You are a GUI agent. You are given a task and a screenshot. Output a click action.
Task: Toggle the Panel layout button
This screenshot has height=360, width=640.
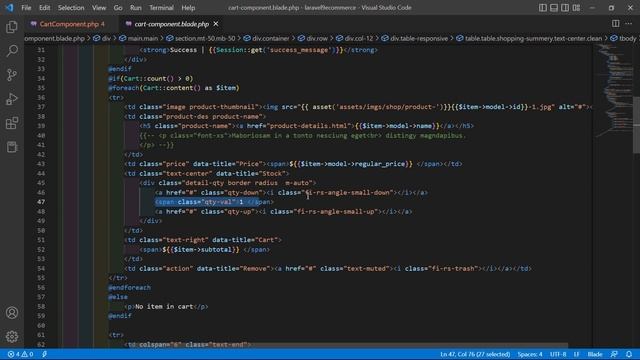[x=554, y=7]
